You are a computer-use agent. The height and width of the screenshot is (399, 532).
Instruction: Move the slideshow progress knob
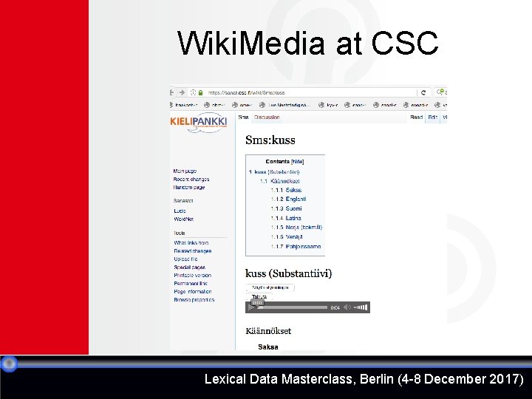click(x=9, y=364)
